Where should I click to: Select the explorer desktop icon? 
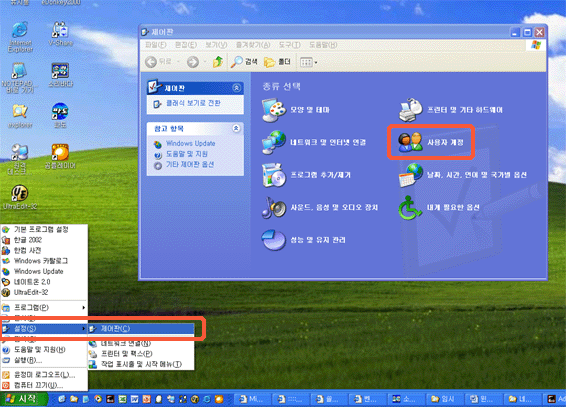point(20,116)
